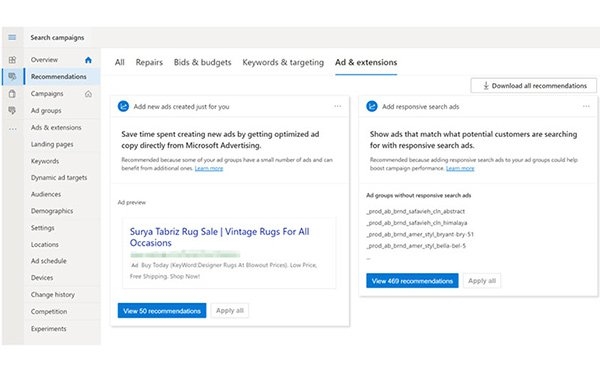Open more options on 'Add new ads' card
The width and height of the screenshot is (600, 375).
pos(338,106)
